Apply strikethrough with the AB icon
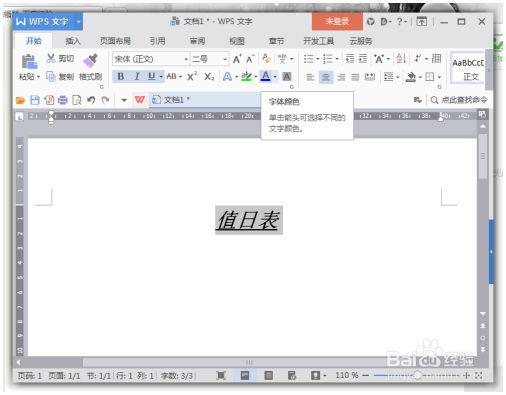This screenshot has width=506, height=395. point(171,77)
